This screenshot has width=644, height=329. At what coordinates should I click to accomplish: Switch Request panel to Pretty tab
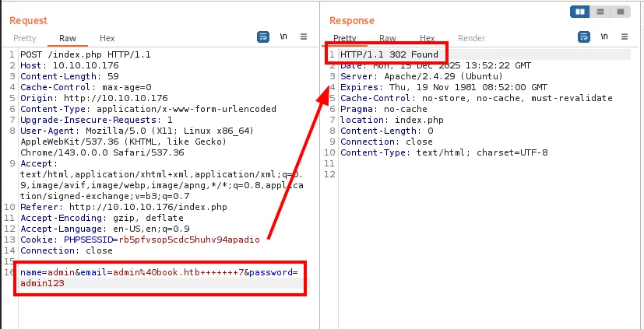[x=25, y=38]
